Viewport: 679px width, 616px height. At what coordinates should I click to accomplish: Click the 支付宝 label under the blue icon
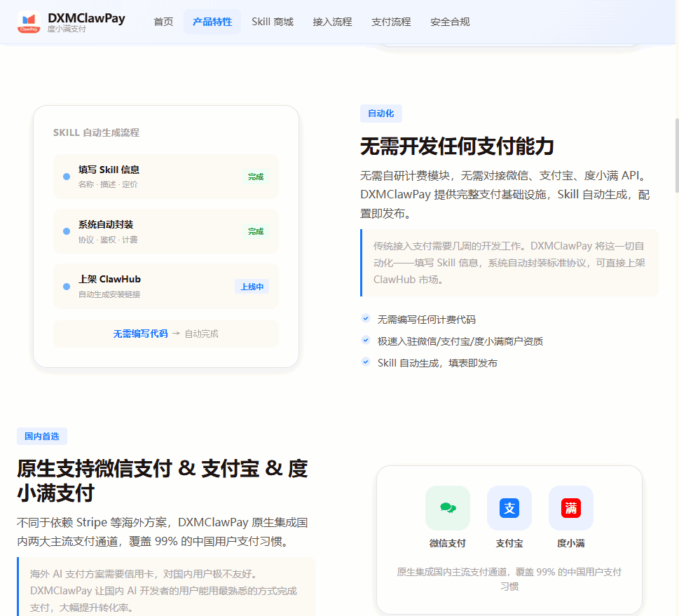509,543
